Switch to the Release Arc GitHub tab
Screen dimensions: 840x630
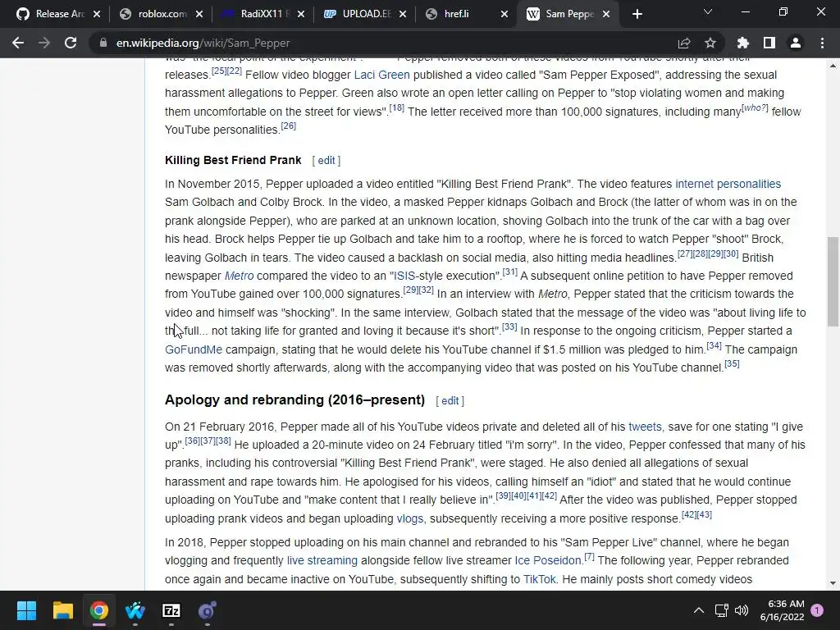pyautogui.click(x=52, y=14)
